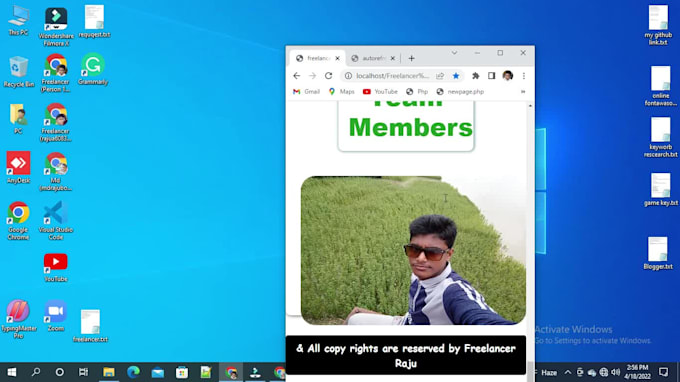The height and width of the screenshot is (382, 680).
Task: Open newpage.php bookmark
Action: click(x=460, y=91)
